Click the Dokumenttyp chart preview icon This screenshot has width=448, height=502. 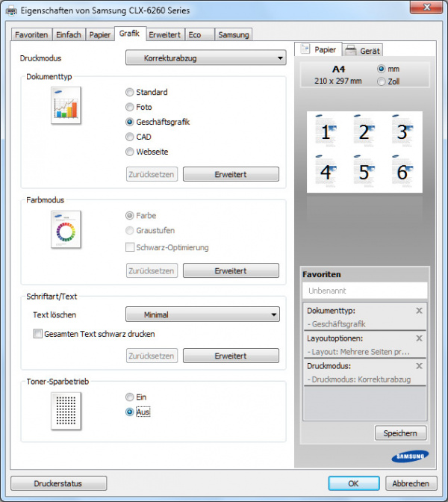click(x=66, y=105)
